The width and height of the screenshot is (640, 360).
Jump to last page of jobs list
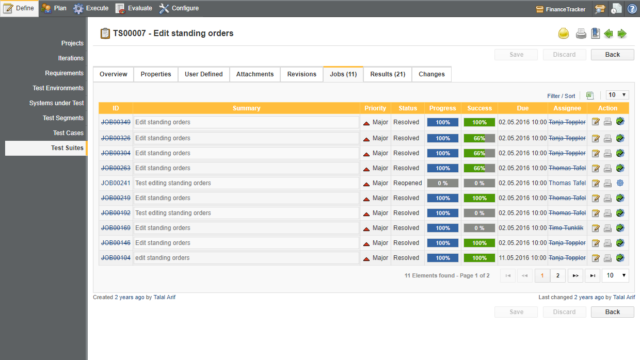pyautogui.click(x=592, y=276)
